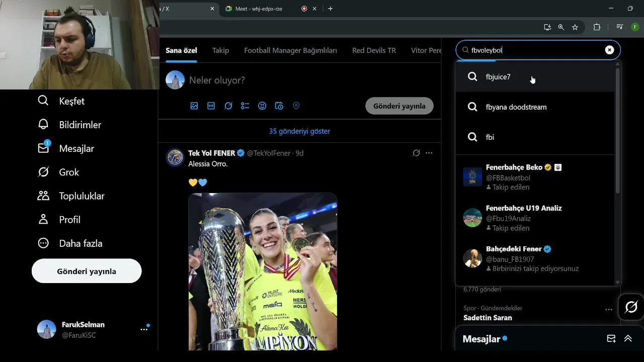The height and width of the screenshot is (362, 644).
Task: Select fbjuice7 search suggestion
Action: pyautogui.click(x=535, y=77)
